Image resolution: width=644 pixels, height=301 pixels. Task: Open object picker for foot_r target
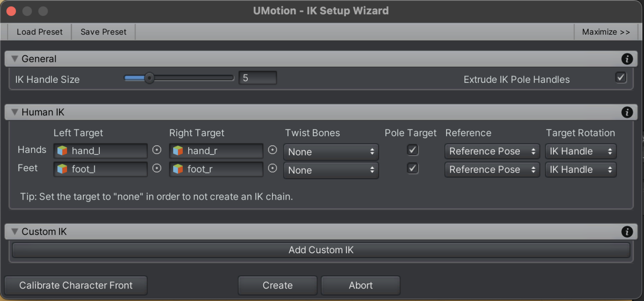273,168
